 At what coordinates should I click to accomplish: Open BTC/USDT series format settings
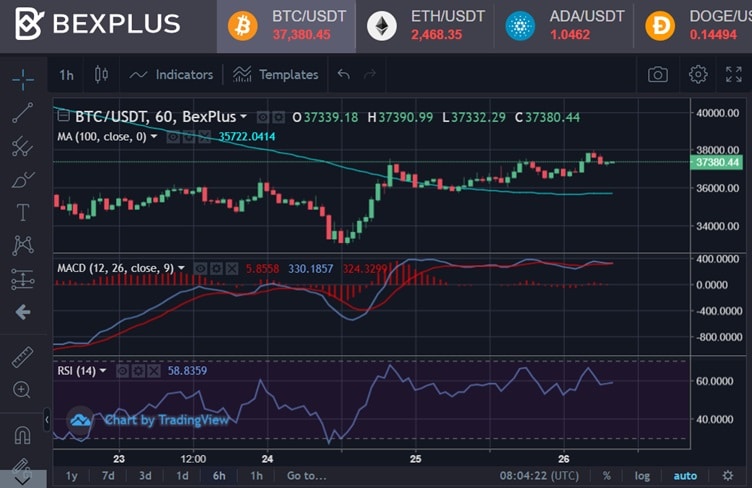[x=279, y=117]
